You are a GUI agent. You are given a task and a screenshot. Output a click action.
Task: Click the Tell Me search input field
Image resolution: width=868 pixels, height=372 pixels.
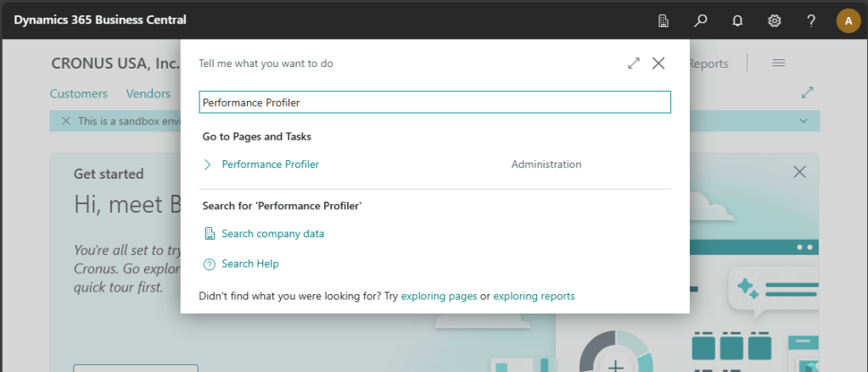pyautogui.click(x=434, y=103)
